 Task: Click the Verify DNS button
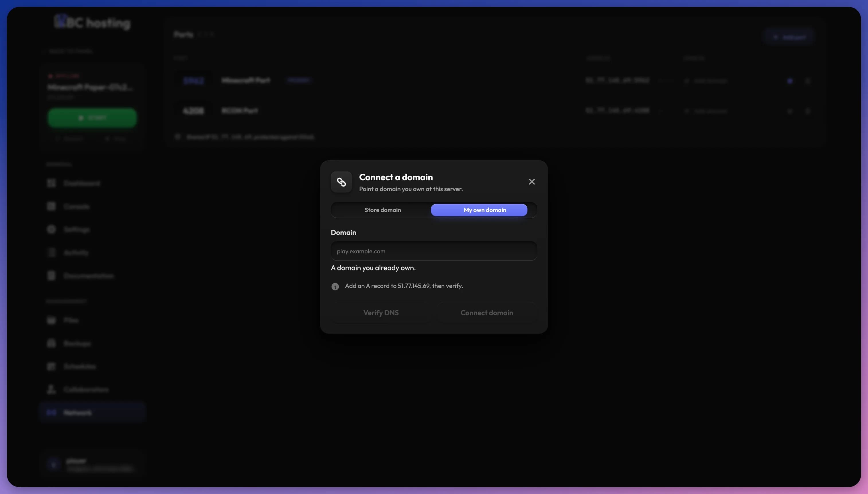[x=381, y=313]
